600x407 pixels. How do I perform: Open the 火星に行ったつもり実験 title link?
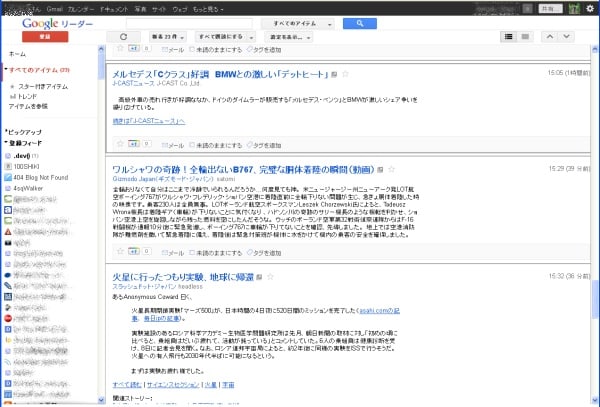[183, 277]
